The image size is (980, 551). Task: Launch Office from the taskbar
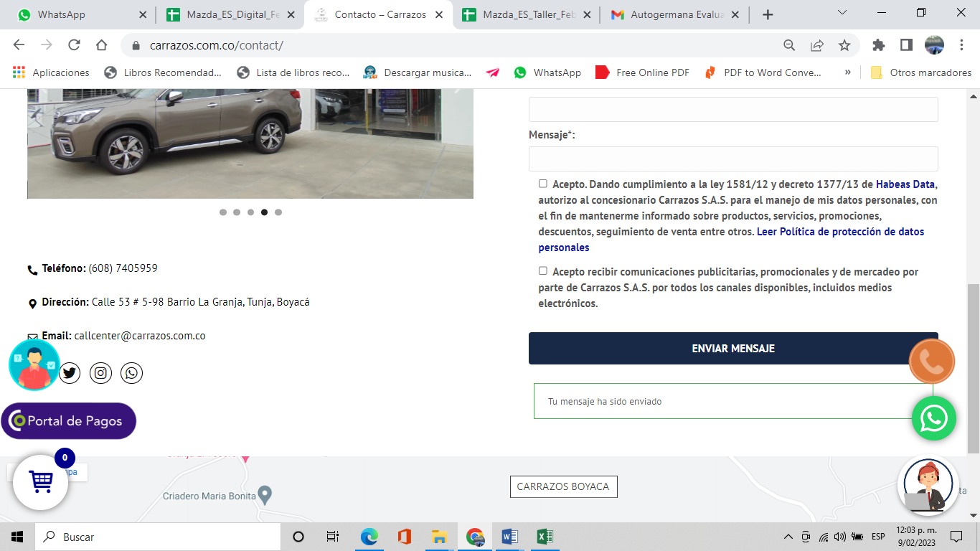[404, 537]
